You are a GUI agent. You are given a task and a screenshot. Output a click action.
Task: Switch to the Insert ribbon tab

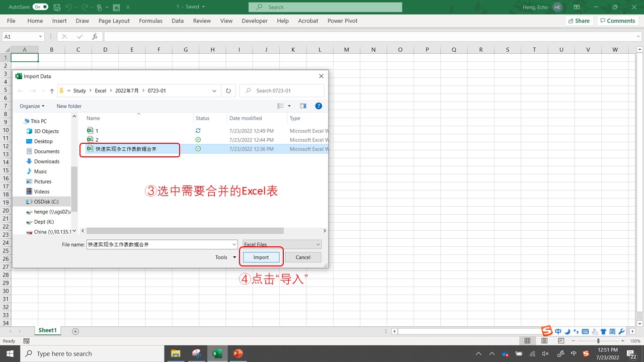point(59,21)
